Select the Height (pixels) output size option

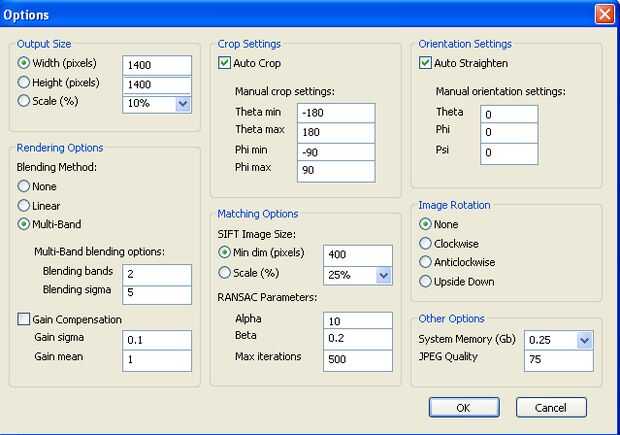(x=24, y=82)
